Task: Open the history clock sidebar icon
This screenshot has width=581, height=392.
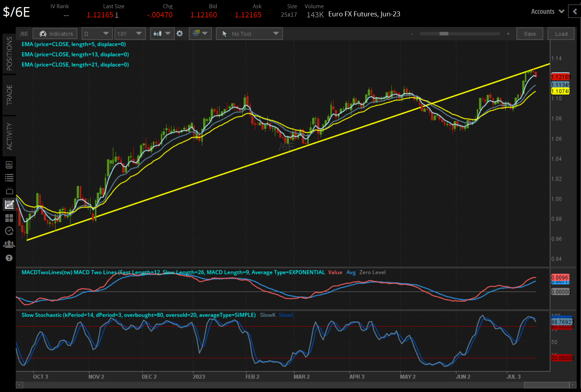Action: click(9, 231)
